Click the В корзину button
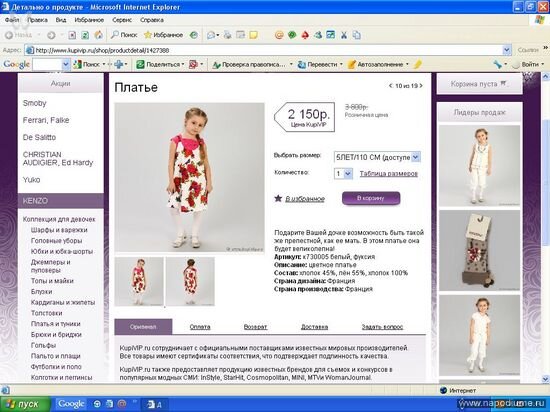550x412 pixels. [x=371, y=198]
